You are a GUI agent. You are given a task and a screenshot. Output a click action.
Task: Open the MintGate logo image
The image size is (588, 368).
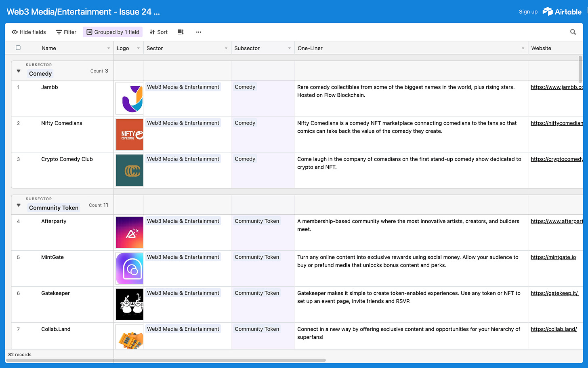tap(130, 269)
